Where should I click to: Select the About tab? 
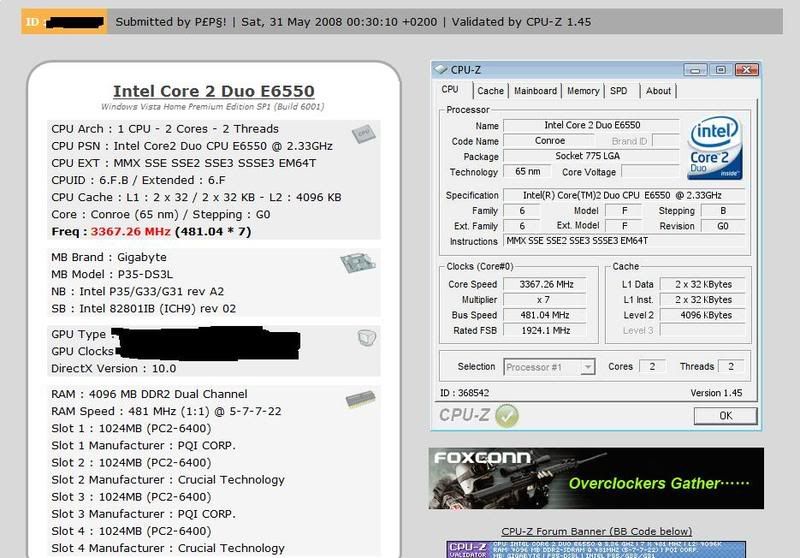(658, 91)
